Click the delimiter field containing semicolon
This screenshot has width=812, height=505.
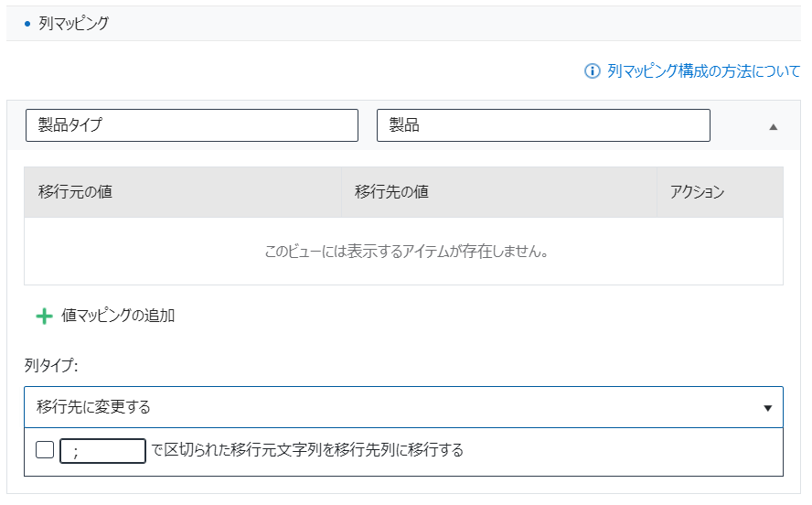pyautogui.click(x=102, y=451)
